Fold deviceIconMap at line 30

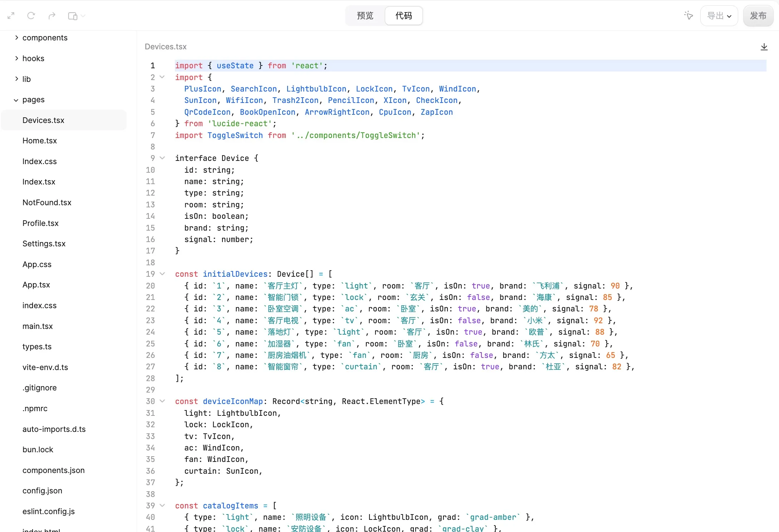coord(162,402)
